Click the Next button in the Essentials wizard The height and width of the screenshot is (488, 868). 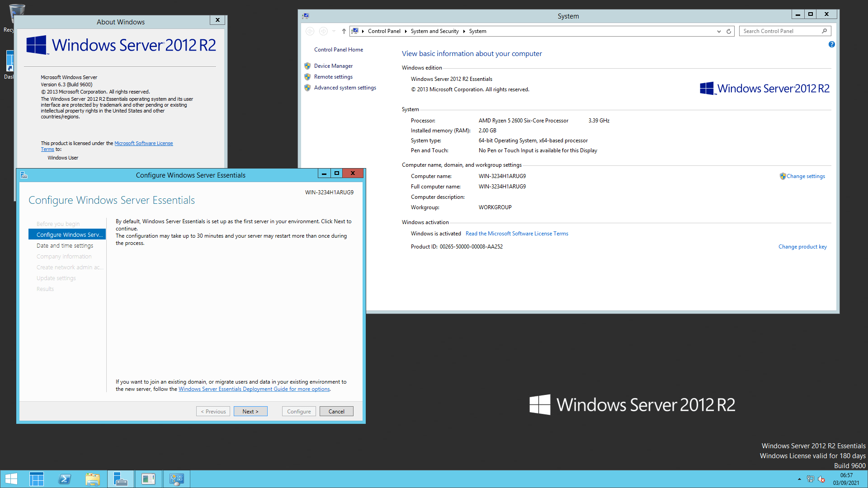pos(250,411)
